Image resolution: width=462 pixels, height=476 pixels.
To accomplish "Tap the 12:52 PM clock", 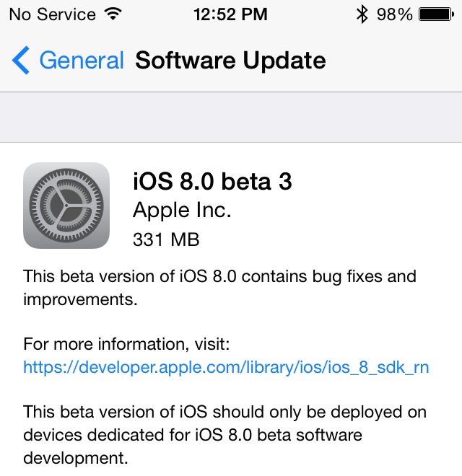I will click(x=230, y=14).
